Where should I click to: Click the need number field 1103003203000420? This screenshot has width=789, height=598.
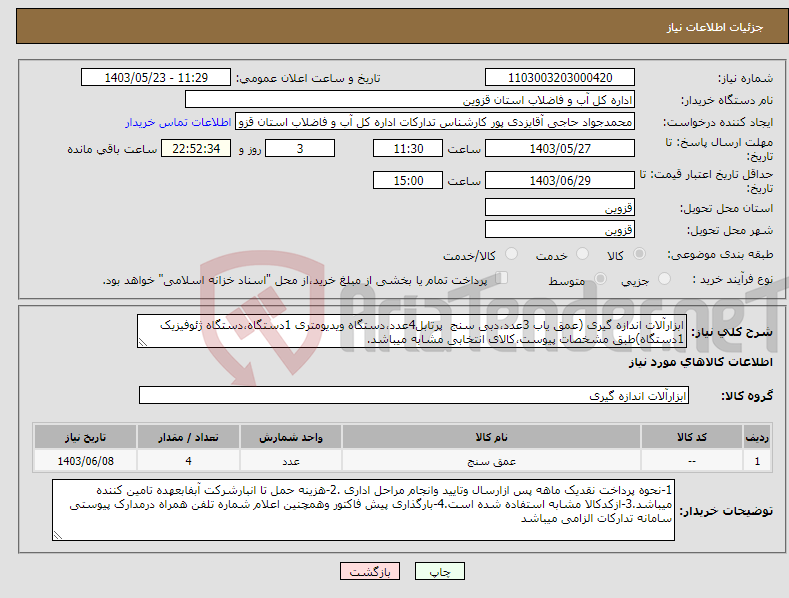(x=560, y=78)
